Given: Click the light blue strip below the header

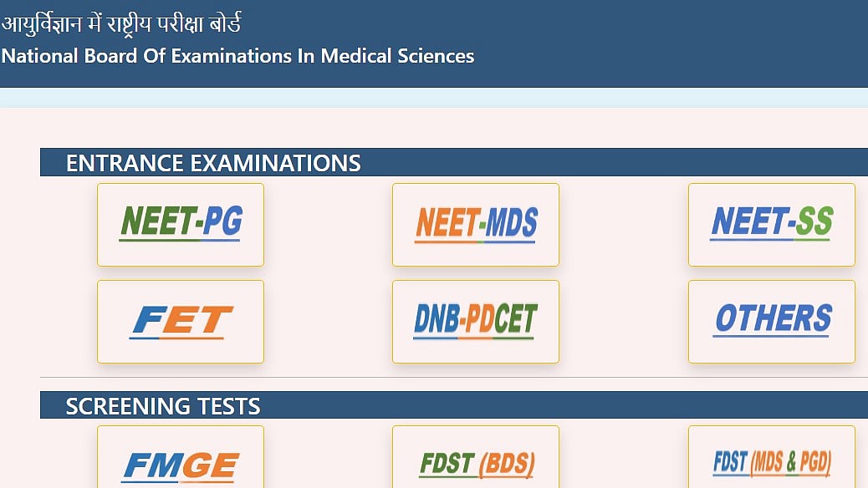Looking at the screenshot, I should [x=434, y=97].
